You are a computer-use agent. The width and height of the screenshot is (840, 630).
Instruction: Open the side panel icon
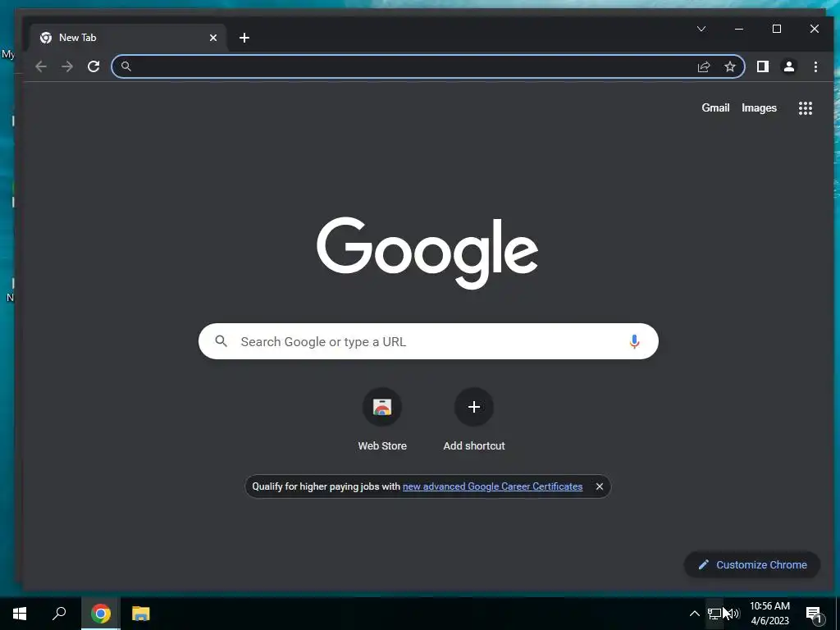(762, 66)
